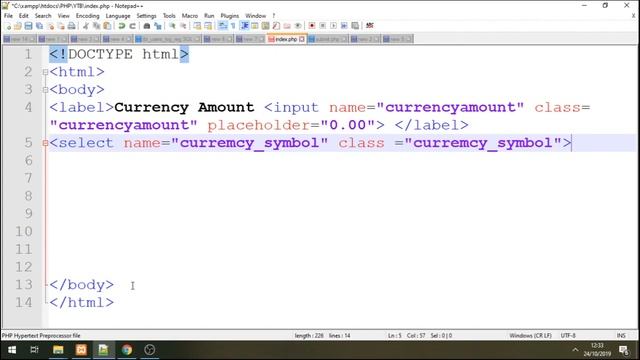Click the Zoom Out toolbar icon

tap(183, 26)
